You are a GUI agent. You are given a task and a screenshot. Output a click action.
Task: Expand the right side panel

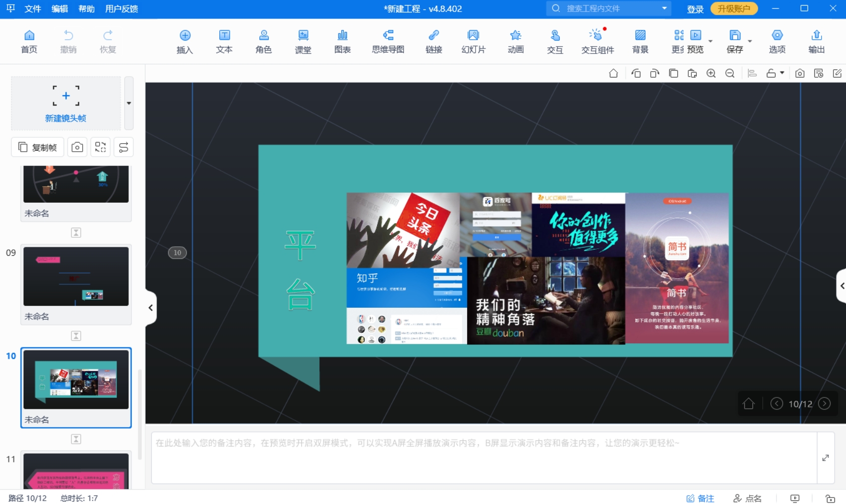(x=841, y=286)
